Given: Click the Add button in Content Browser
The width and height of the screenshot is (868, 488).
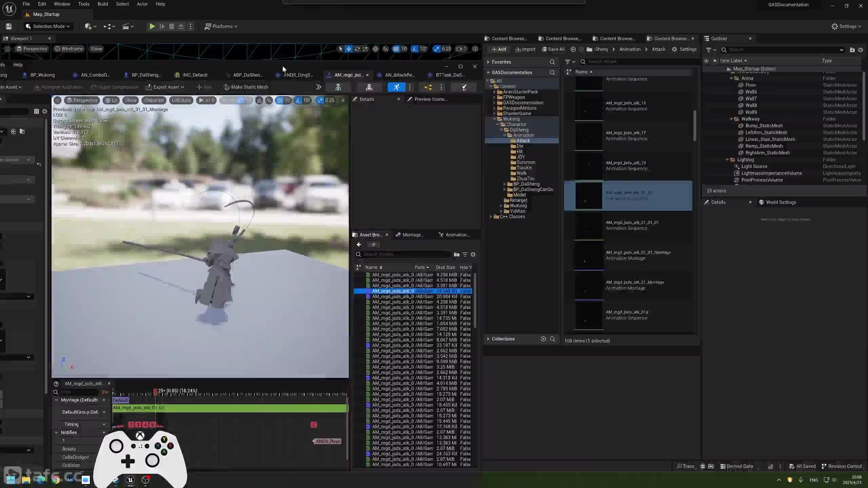Looking at the screenshot, I should point(499,49).
